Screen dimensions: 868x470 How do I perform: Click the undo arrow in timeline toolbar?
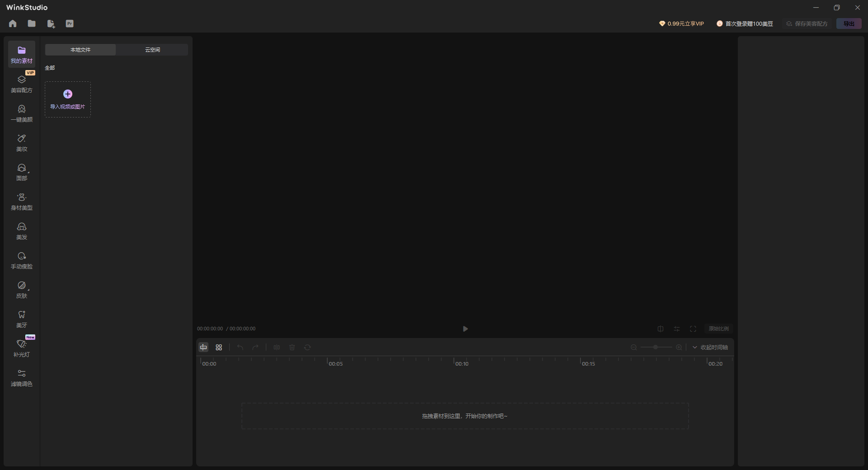pos(240,347)
